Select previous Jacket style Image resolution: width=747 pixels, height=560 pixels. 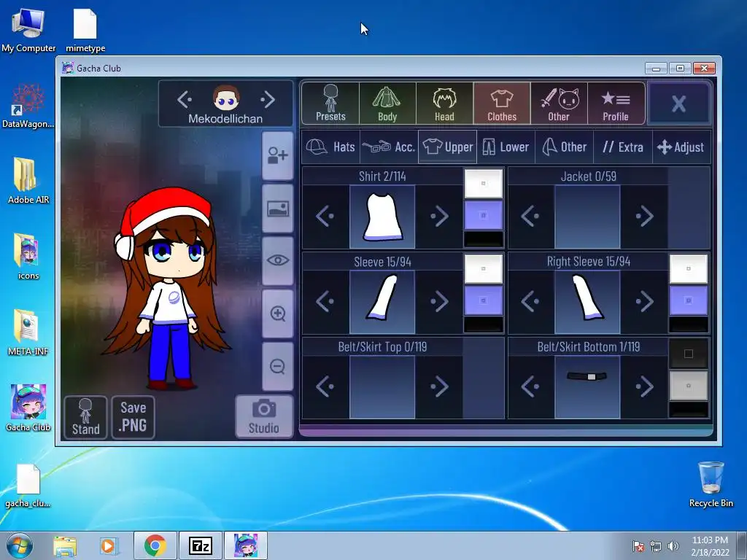pos(530,217)
